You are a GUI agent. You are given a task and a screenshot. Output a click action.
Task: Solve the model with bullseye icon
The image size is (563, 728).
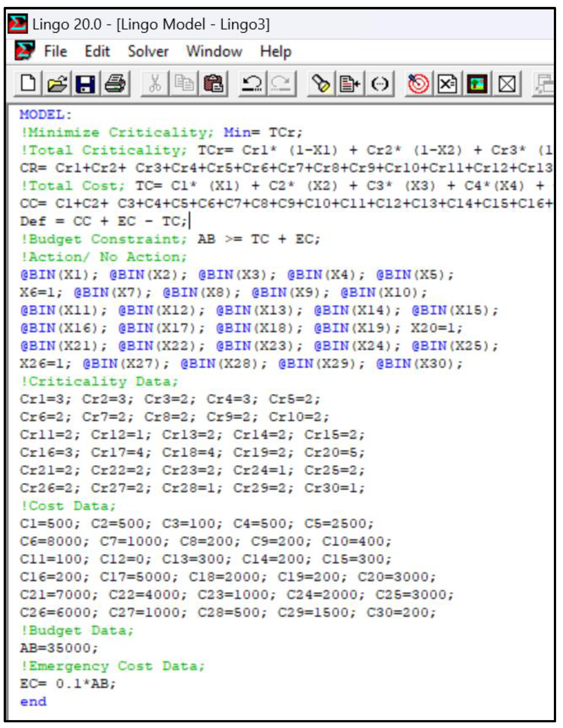[x=419, y=83]
